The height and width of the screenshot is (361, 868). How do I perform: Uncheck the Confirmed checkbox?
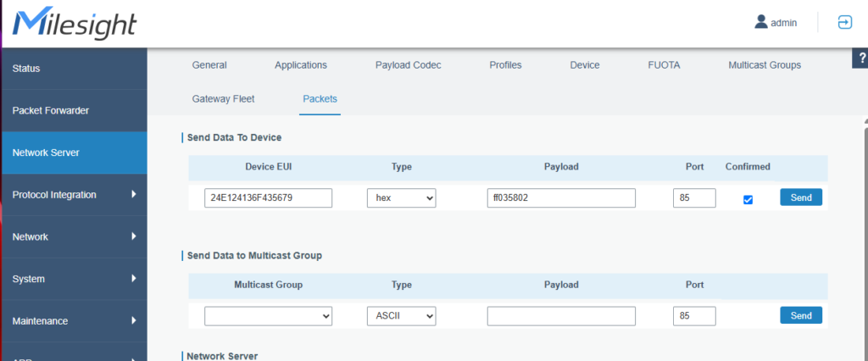748,199
